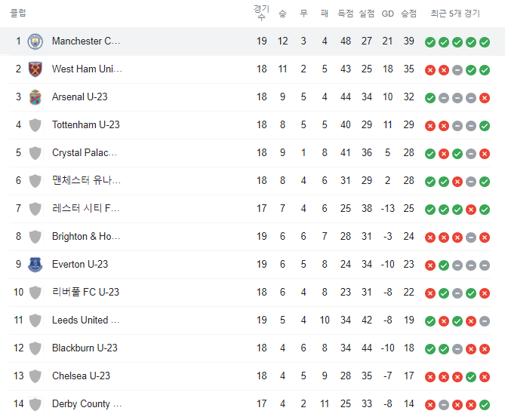Image resolution: width=505 pixels, height=420 pixels.
Task: Click Tottenham U-23 placeholder shield icon
Action: [35, 125]
